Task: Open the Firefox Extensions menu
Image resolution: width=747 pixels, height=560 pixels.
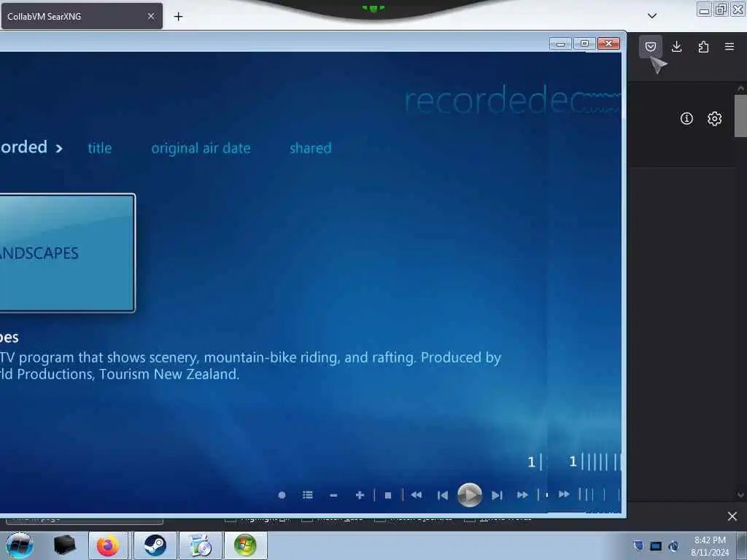Action: (x=703, y=47)
